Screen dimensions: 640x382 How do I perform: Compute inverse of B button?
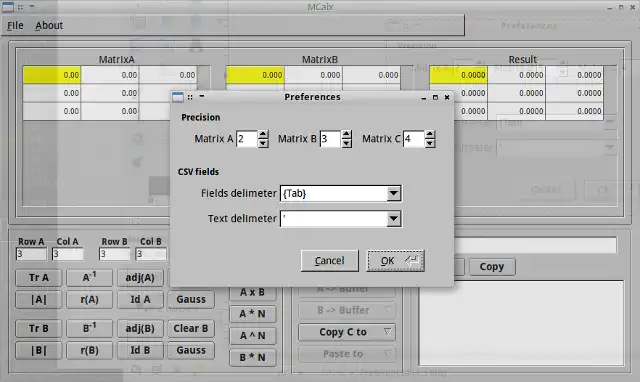tap(89, 329)
